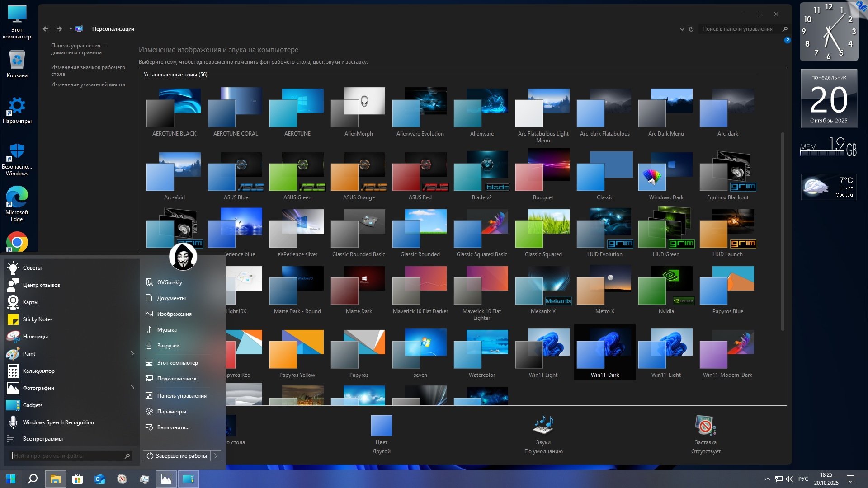Open Microsoft Store from the taskbar

(77, 479)
